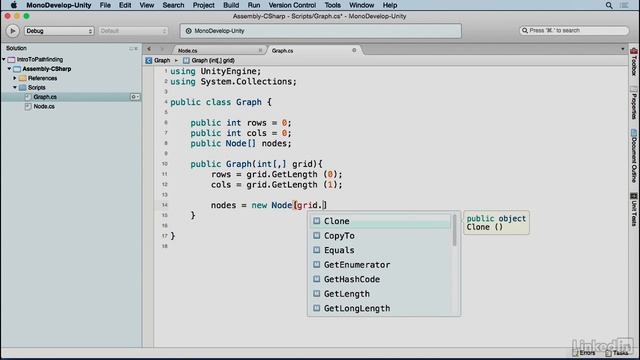Screen dimensions: 640x360
Task: Open the Edit menu
Action: click(124, 5)
